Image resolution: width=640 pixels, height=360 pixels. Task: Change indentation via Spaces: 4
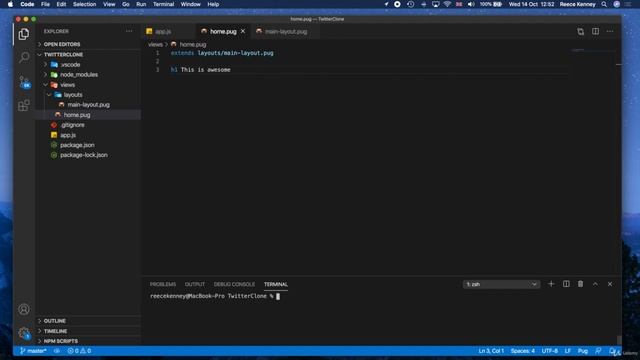(522, 351)
